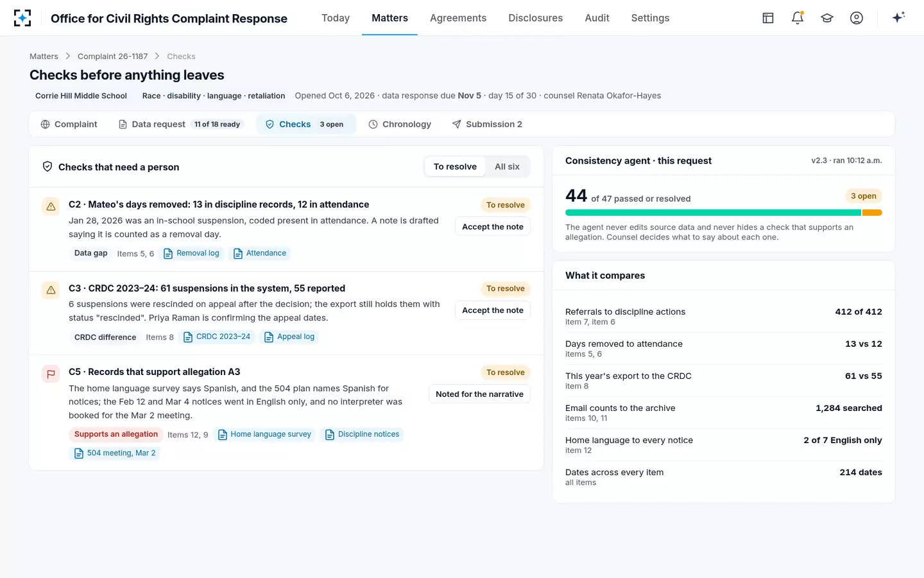
Task: Click the warning icon on check C2
Action: [51, 207]
